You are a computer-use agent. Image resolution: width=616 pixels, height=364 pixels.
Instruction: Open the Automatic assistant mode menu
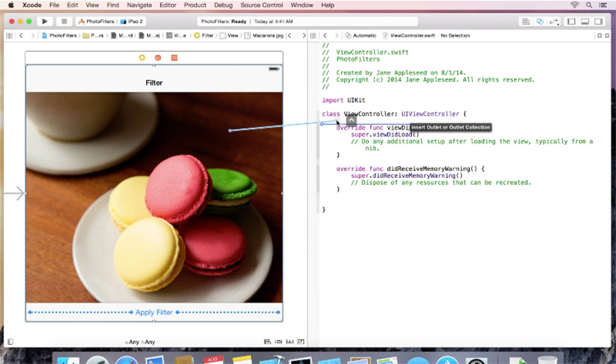(361, 36)
